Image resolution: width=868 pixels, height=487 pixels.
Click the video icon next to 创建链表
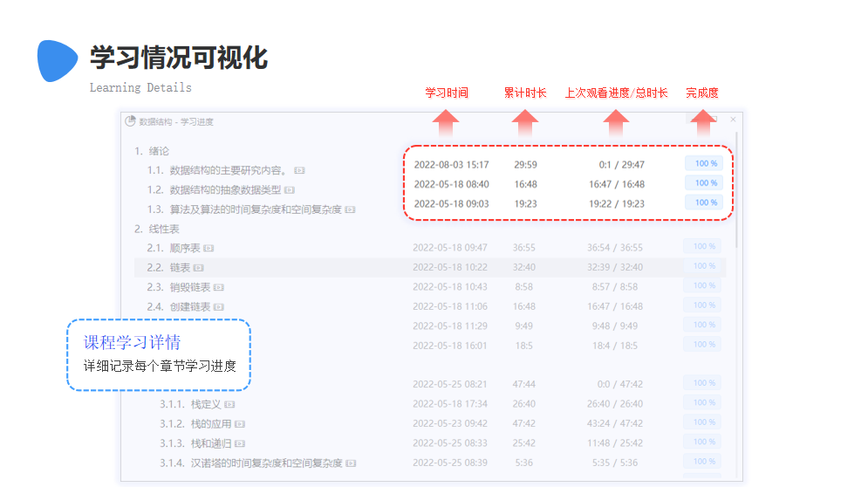(x=219, y=307)
